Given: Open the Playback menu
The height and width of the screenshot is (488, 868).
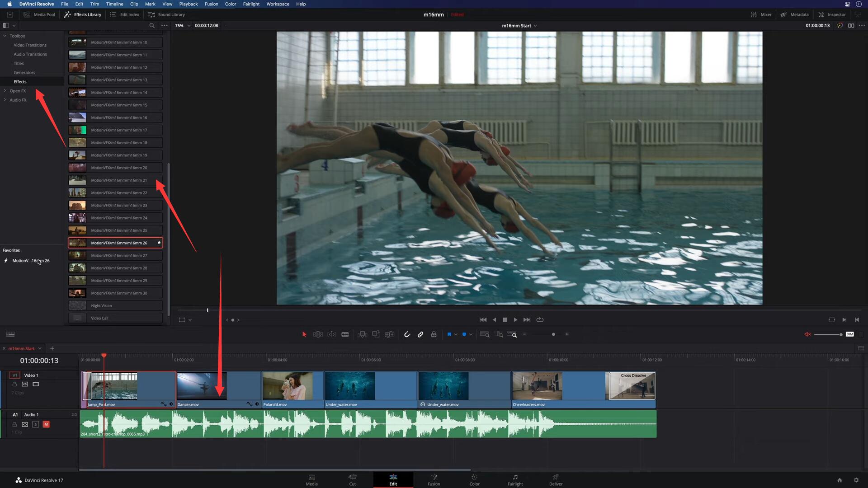Looking at the screenshot, I should pyautogui.click(x=189, y=4).
